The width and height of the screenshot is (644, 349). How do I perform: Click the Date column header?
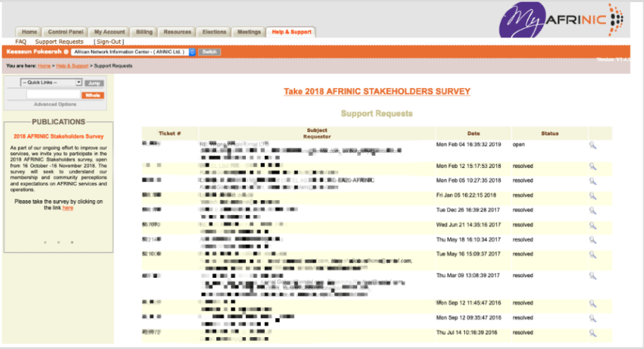[x=473, y=133]
